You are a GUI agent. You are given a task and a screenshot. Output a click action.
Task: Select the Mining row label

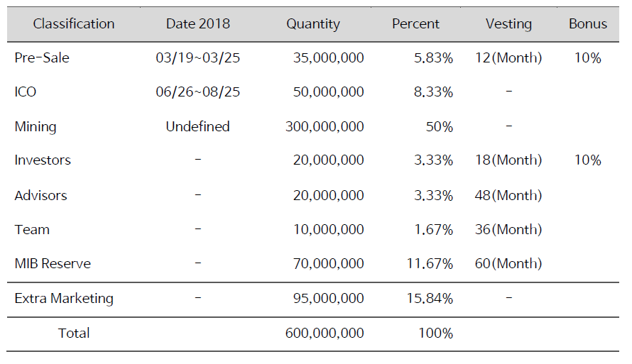(x=36, y=127)
